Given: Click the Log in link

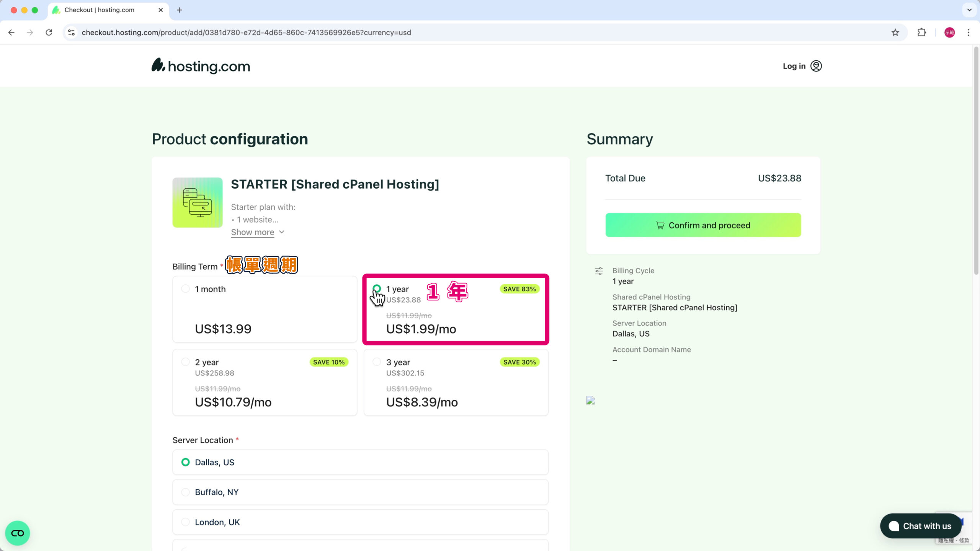Looking at the screenshot, I should 794,66.
